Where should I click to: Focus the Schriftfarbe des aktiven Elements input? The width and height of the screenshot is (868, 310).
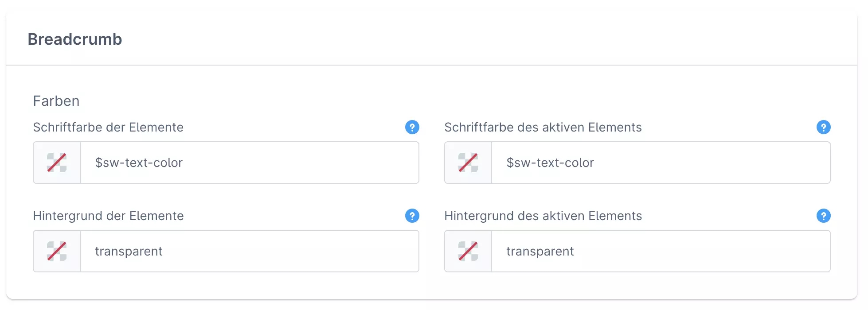click(x=660, y=163)
